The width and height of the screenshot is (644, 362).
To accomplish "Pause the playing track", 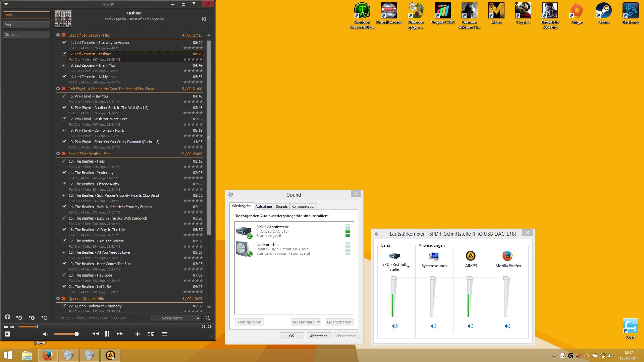I will coord(107,334).
